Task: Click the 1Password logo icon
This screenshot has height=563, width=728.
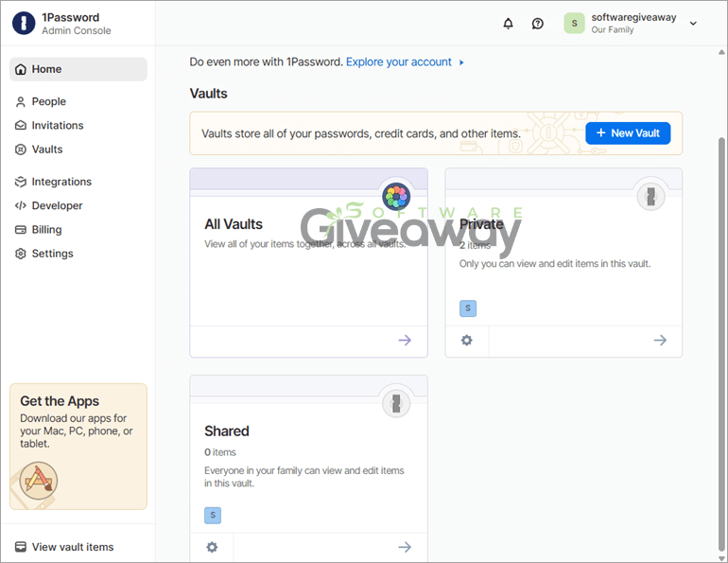Action: pyautogui.click(x=24, y=24)
